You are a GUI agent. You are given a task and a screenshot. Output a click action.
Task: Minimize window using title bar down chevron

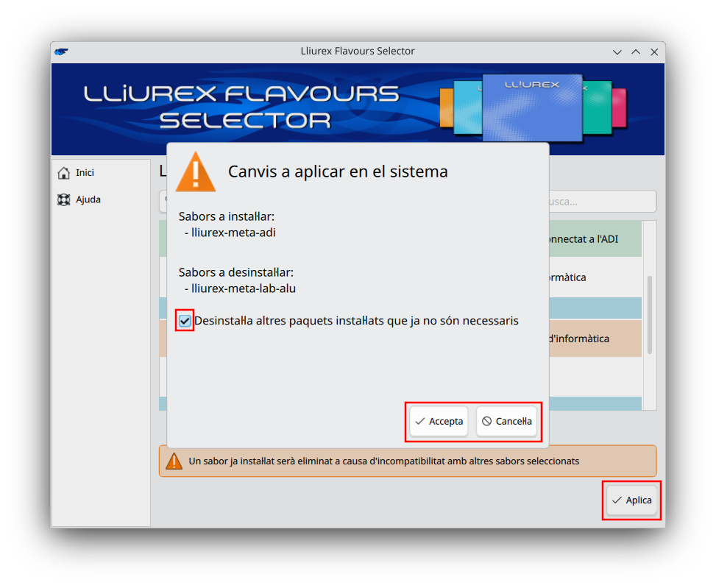[x=617, y=52]
